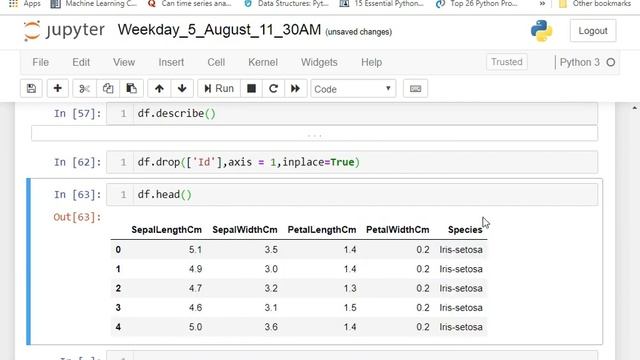Open Top 26 Python bookmark

pyautogui.click(x=477, y=4)
